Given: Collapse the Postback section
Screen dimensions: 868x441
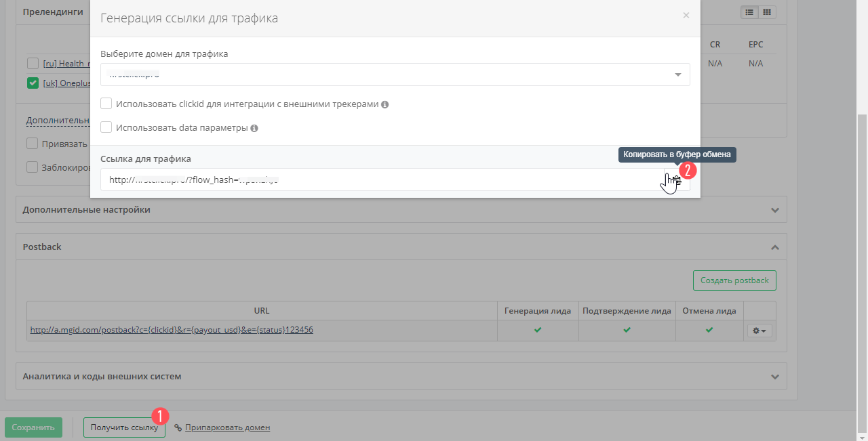Looking at the screenshot, I should (x=775, y=247).
